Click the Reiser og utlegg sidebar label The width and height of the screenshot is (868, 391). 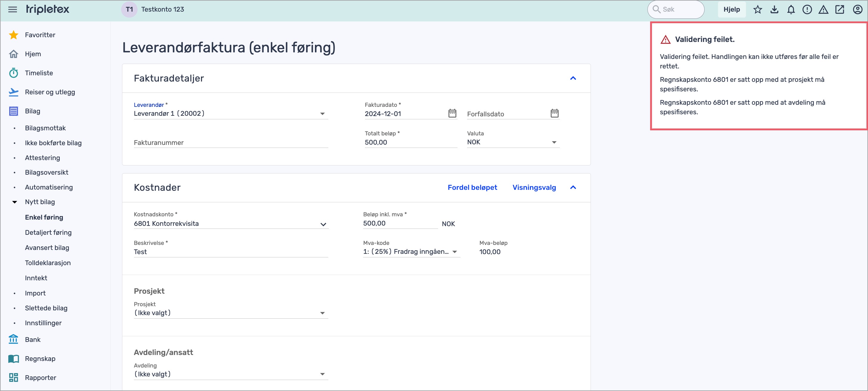(x=50, y=92)
